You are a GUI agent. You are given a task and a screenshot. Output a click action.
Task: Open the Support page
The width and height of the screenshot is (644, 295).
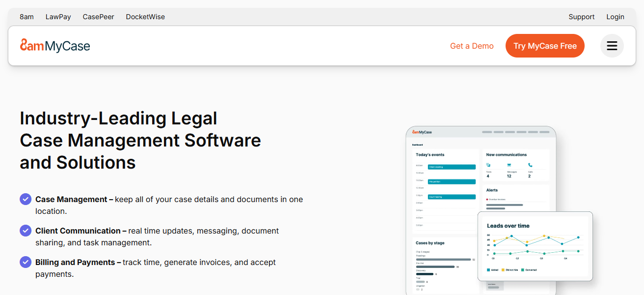point(582,17)
